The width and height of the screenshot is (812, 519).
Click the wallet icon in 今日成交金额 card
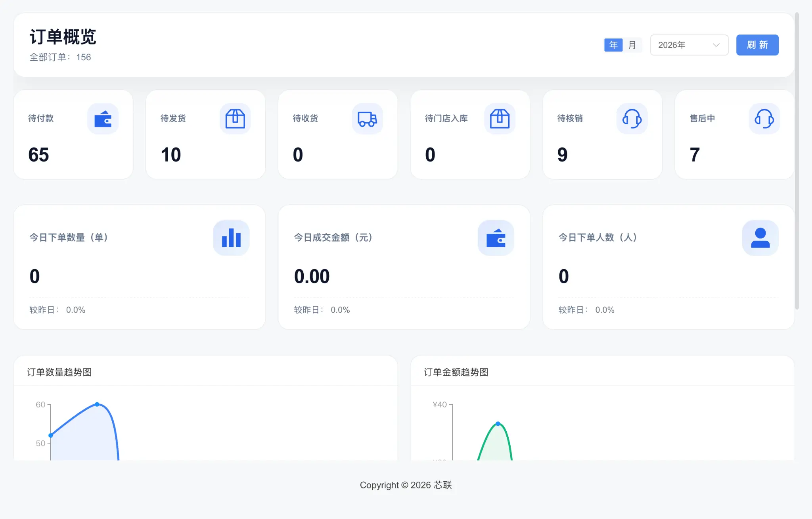pyautogui.click(x=496, y=238)
